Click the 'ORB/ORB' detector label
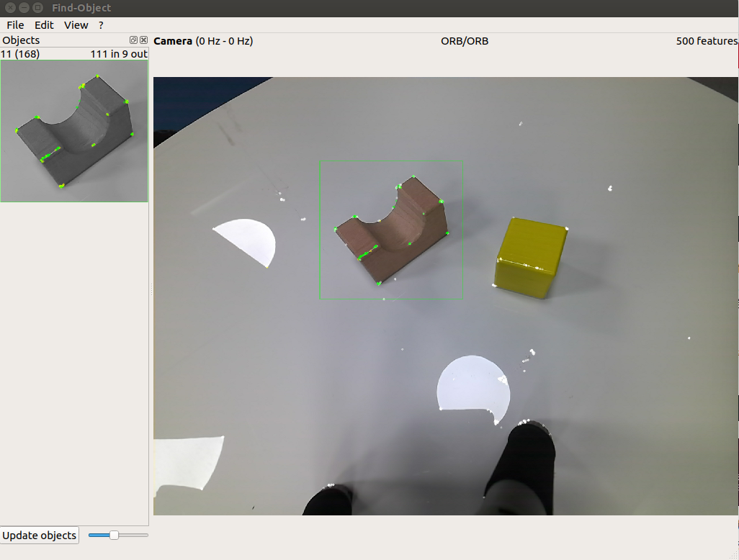This screenshot has height=560, width=739. tap(465, 41)
